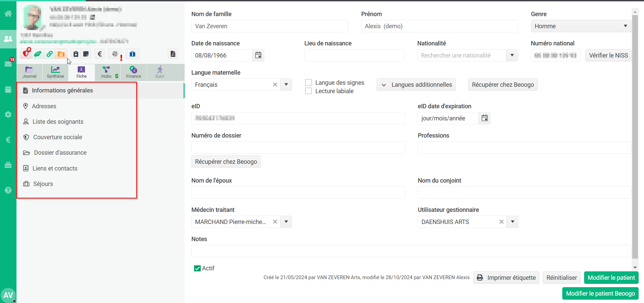644x303 pixels.
Task: Click the medical clipboard icon
Action: tap(76, 54)
